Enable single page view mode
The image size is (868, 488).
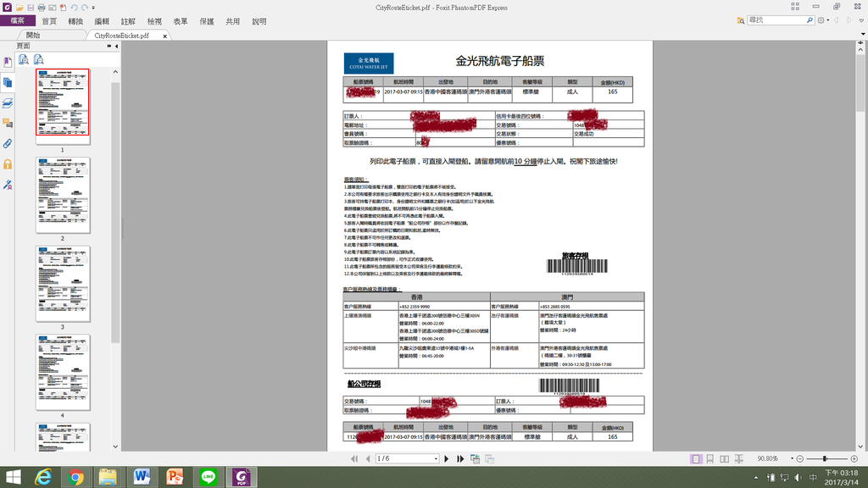695,458
